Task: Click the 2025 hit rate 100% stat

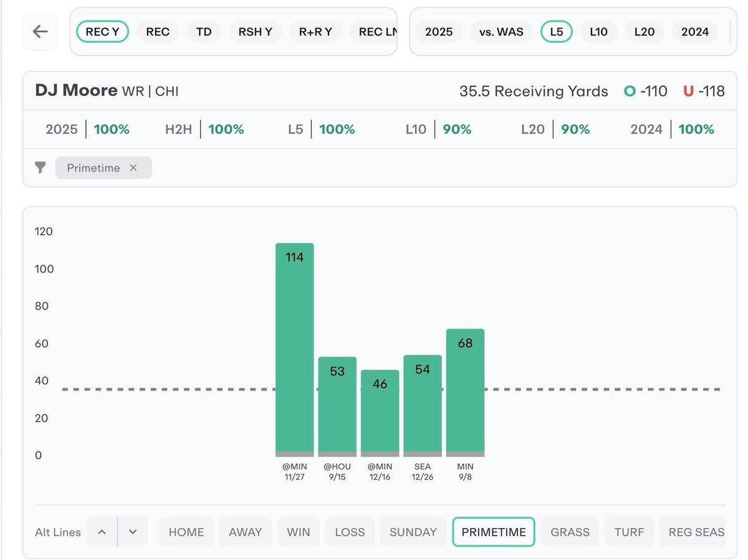Action: pyautogui.click(x=88, y=130)
